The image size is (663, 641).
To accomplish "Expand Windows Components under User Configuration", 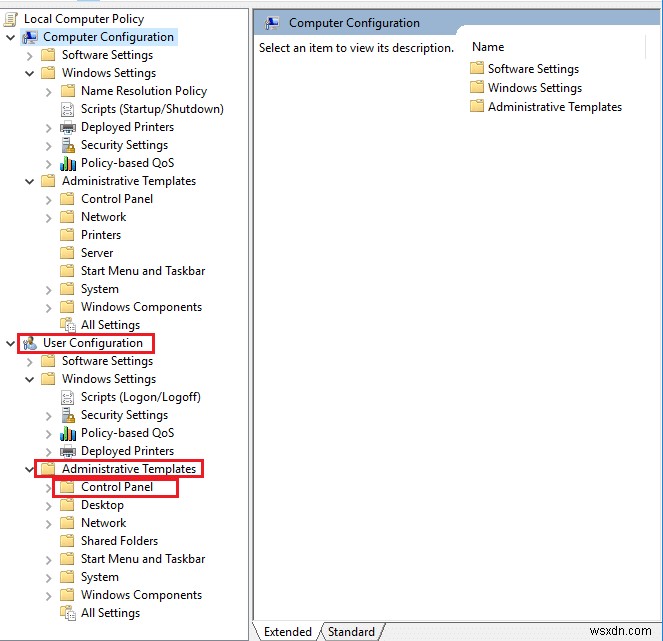I will tap(49, 596).
